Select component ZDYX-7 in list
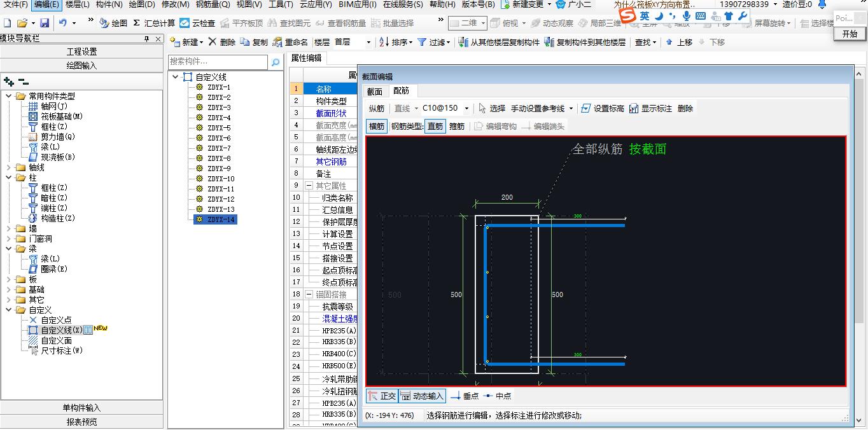The height and width of the screenshot is (430, 868). [x=219, y=148]
